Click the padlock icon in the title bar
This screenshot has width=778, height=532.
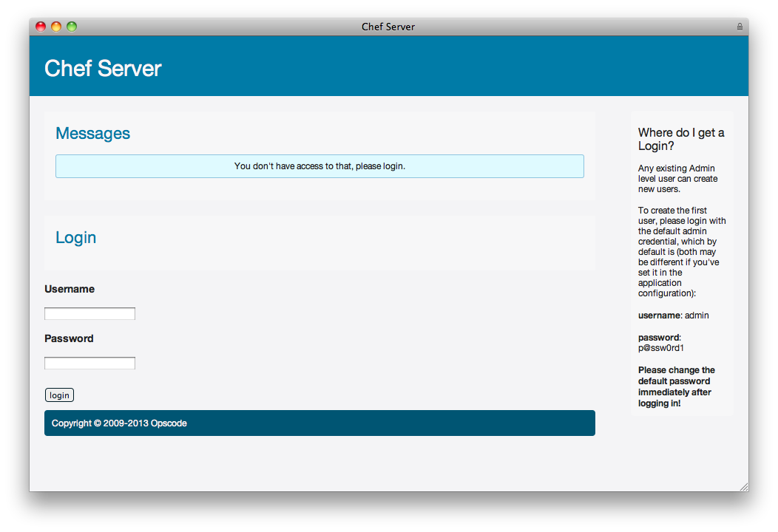[x=740, y=27]
